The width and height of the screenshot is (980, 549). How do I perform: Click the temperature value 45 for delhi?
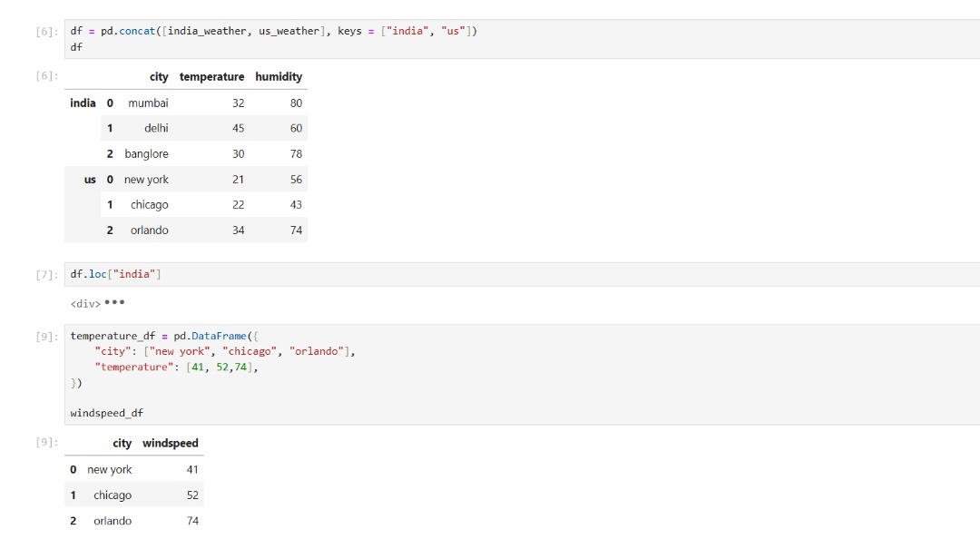click(238, 128)
